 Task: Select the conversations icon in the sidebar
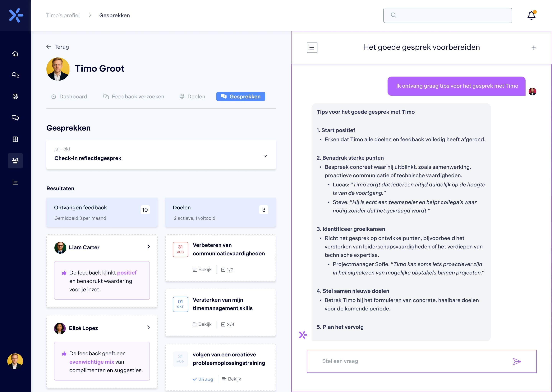(15, 75)
